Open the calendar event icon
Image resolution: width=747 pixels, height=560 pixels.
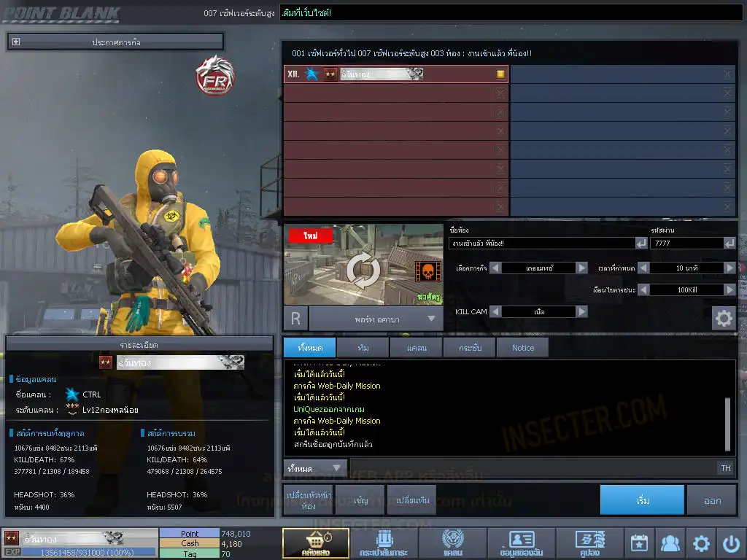tap(639, 543)
